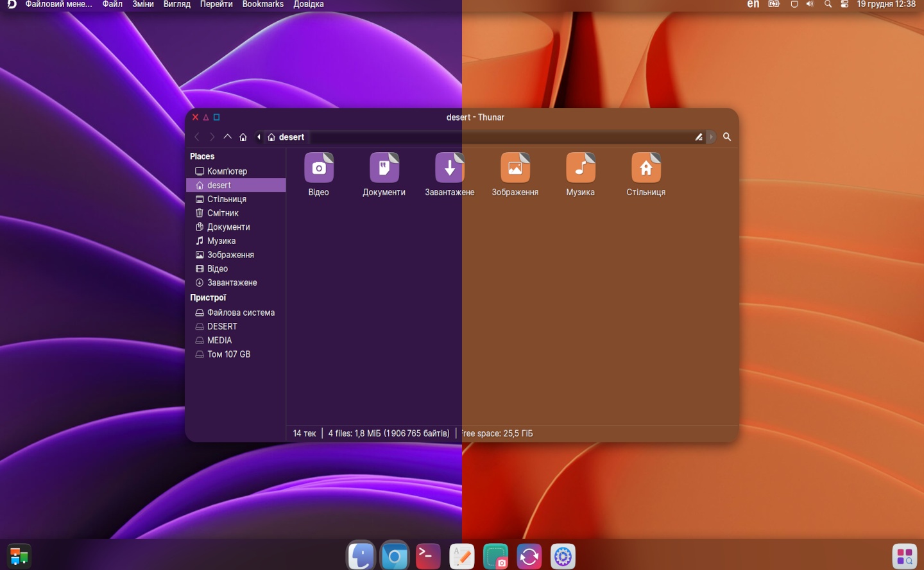Open the Bookmarks menu
Screen dimensions: 924x570
click(x=262, y=4)
